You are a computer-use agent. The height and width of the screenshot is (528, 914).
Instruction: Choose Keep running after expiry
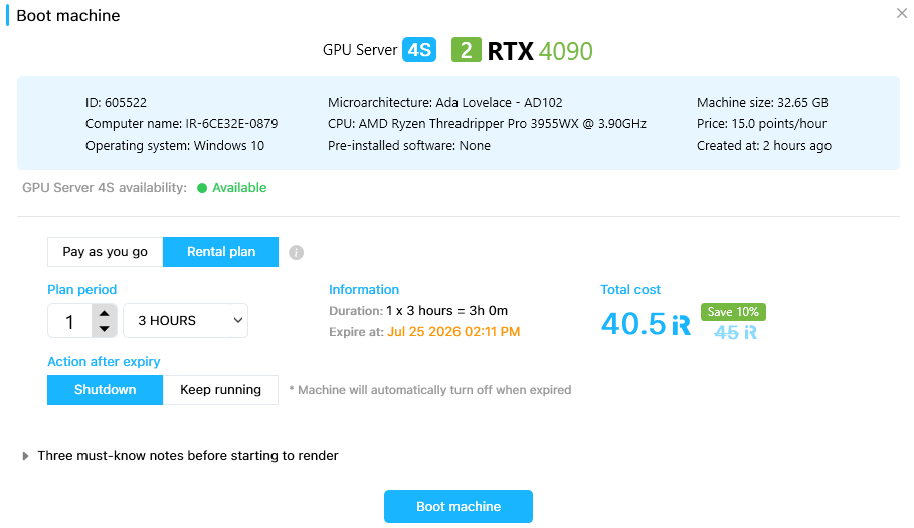220,390
